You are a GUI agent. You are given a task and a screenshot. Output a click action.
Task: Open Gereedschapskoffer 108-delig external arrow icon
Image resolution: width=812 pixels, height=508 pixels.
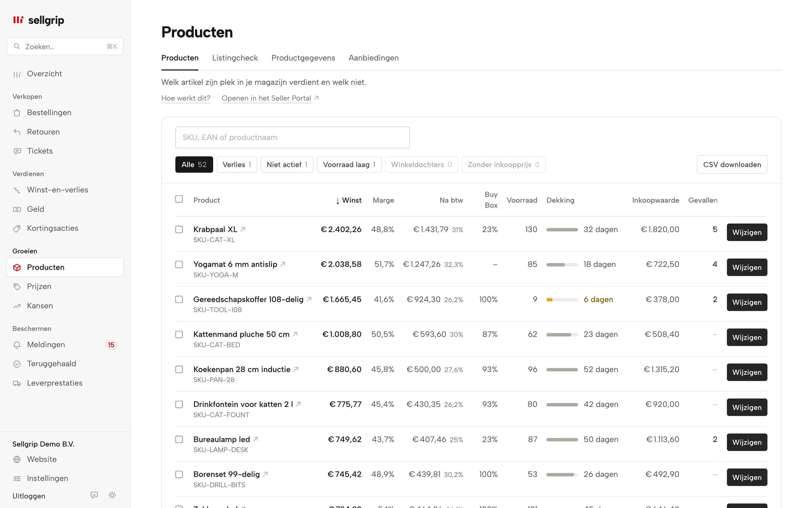click(x=309, y=299)
